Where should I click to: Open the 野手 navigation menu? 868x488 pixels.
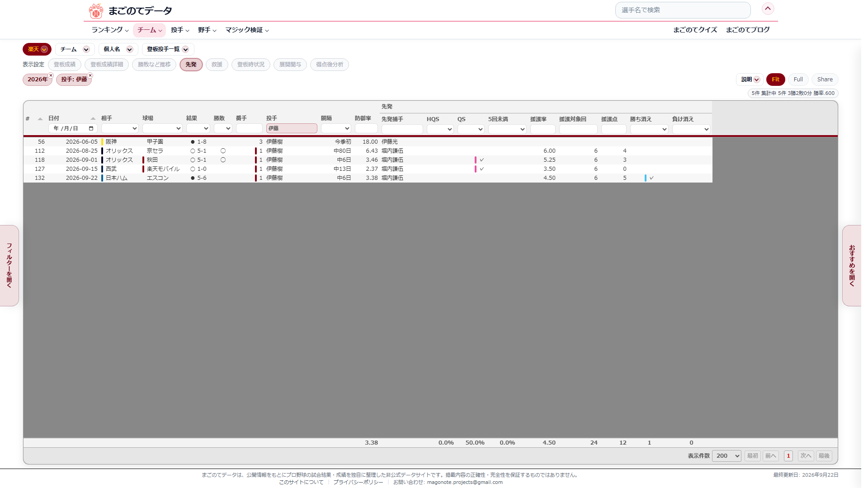tap(207, 30)
